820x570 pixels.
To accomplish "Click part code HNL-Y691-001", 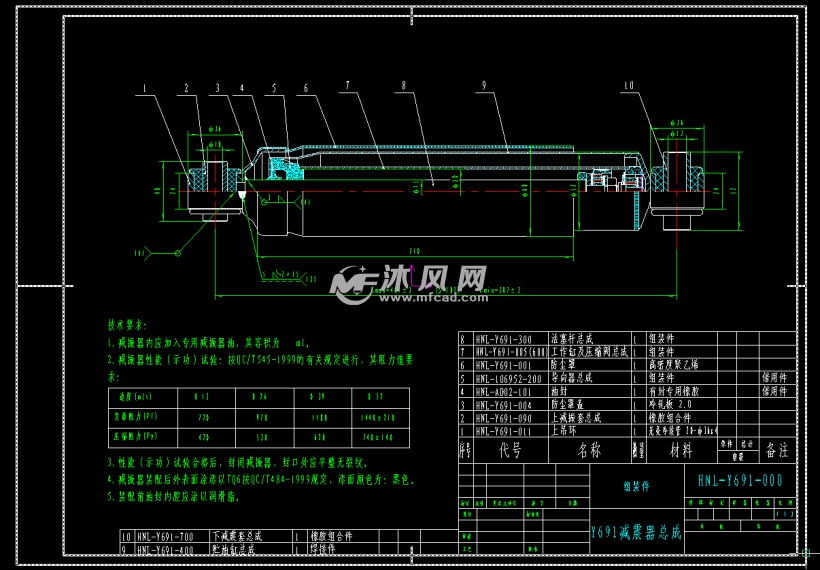I will (x=503, y=365).
